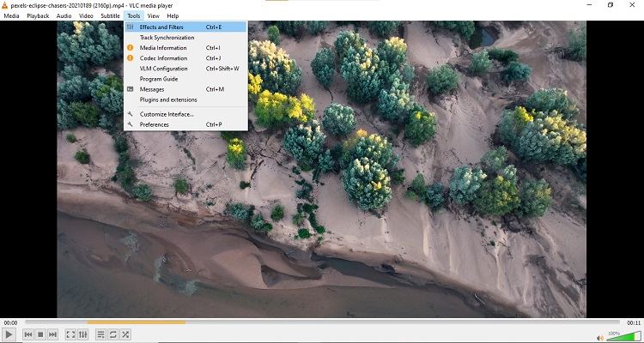Adjust the volume slider

[623, 337]
